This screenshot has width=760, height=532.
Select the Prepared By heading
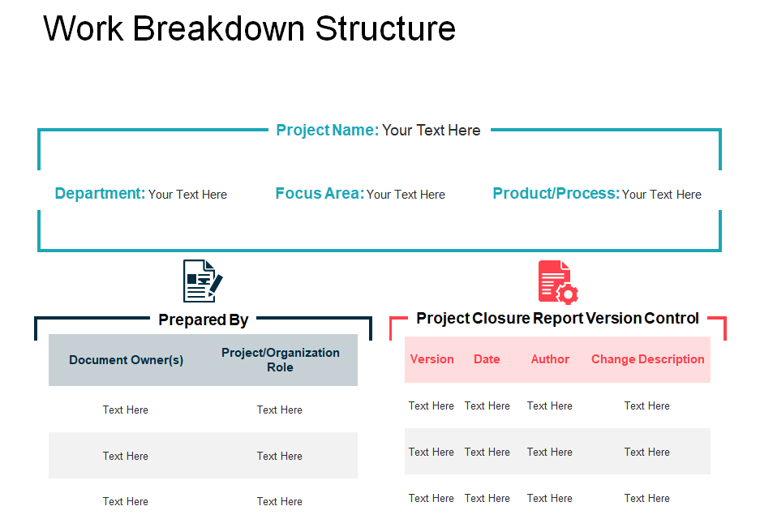[203, 320]
